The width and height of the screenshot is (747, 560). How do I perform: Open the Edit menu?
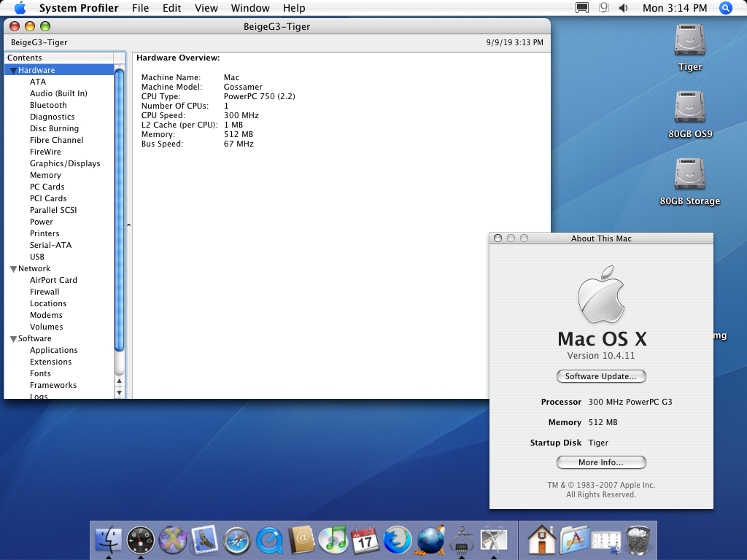coord(171,8)
